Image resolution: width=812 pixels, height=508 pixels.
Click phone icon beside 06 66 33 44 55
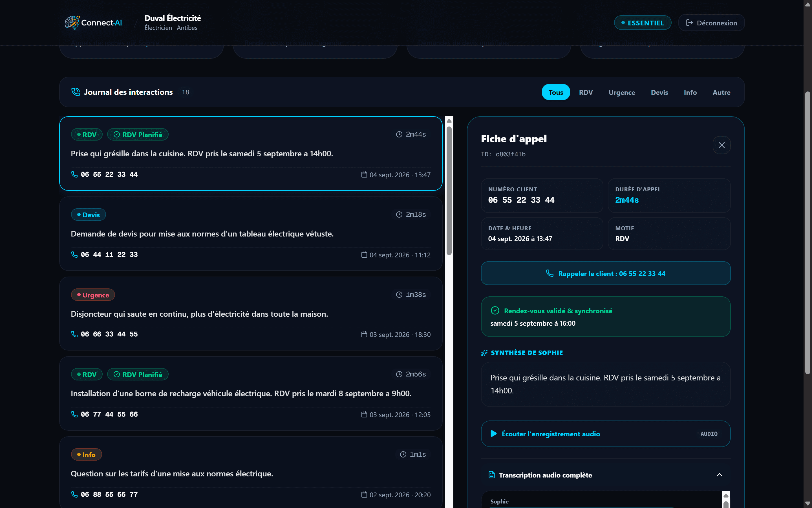coord(74,334)
